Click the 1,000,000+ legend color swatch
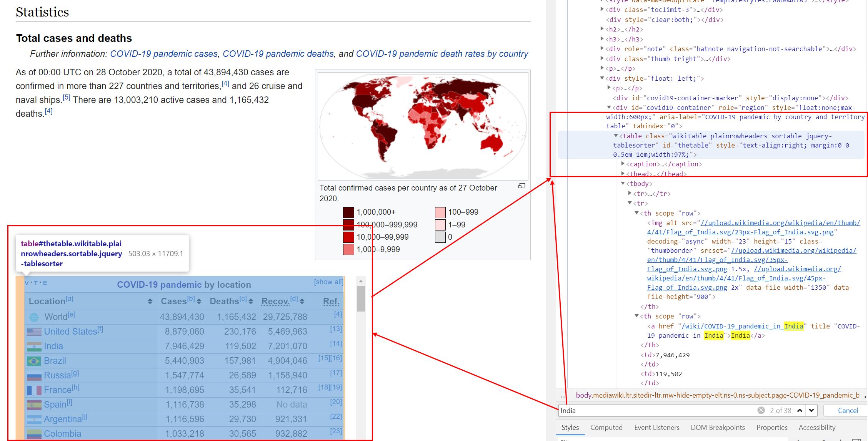 [x=348, y=212]
